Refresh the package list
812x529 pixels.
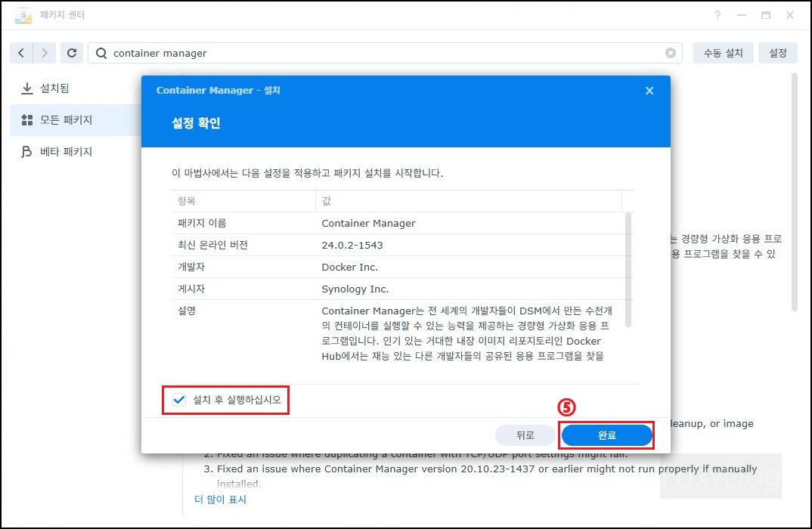point(72,53)
